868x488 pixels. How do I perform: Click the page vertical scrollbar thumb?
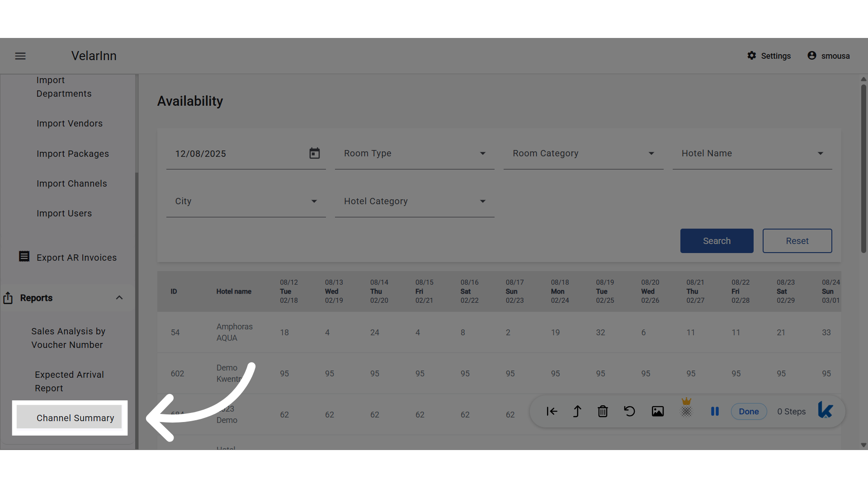point(863,168)
